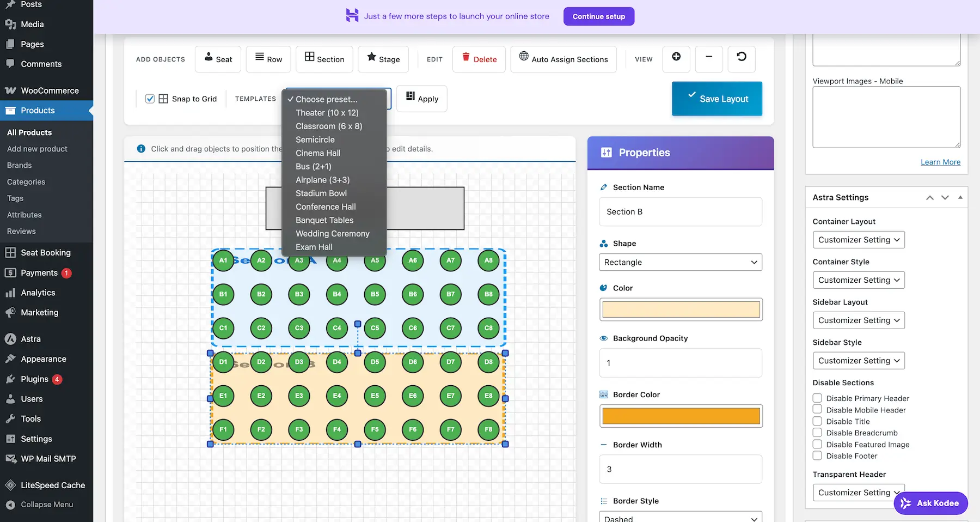Select Cinema Hall preset from list

(318, 153)
